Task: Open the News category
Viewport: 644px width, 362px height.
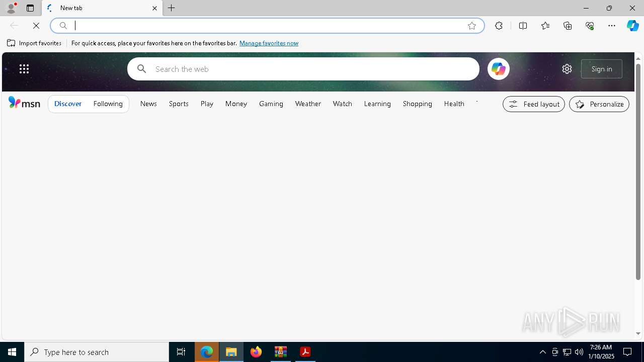Action: (148, 104)
